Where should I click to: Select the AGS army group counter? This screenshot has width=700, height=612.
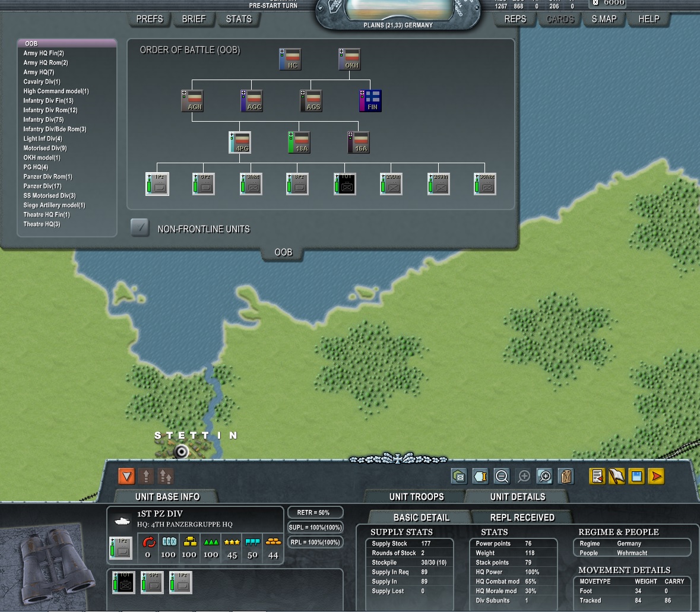311,100
